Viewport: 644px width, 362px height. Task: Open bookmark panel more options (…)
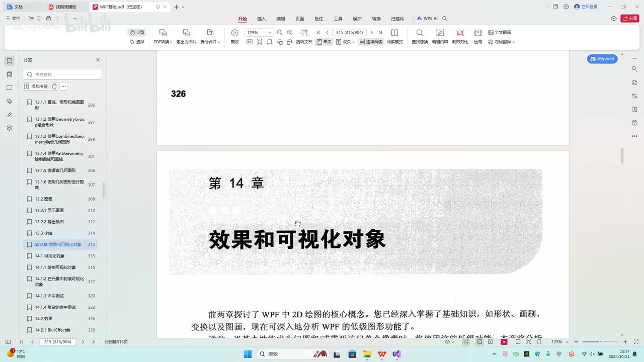coord(64,86)
